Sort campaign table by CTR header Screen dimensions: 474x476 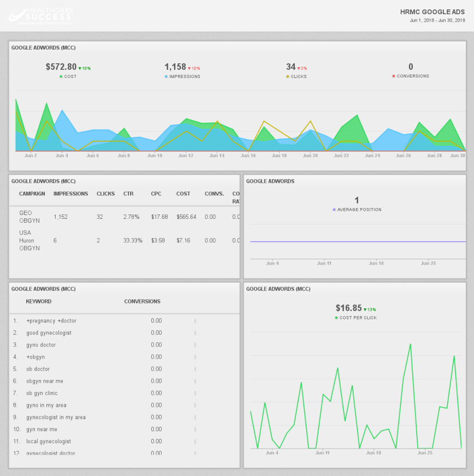(128, 194)
